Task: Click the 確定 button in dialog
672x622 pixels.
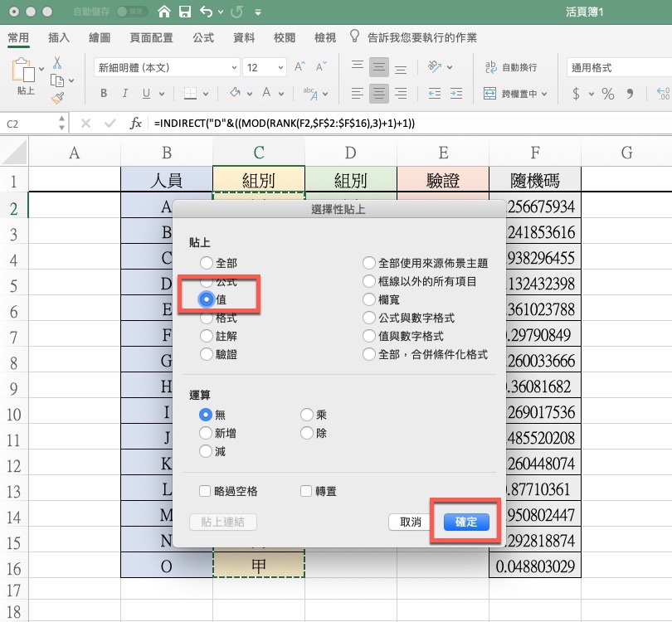Action: click(x=466, y=522)
